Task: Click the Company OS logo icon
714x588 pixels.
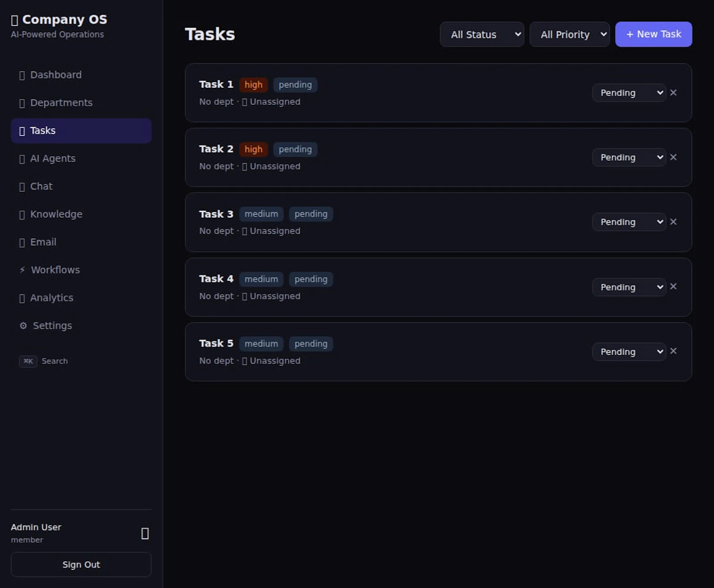Action: tap(15, 20)
